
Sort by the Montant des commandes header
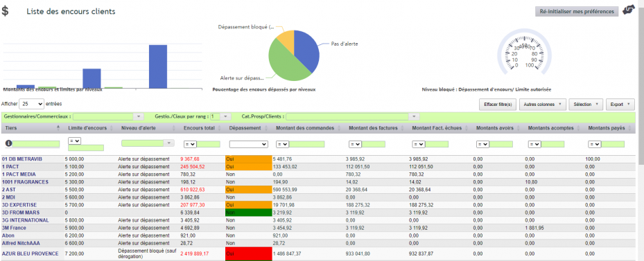(305, 128)
